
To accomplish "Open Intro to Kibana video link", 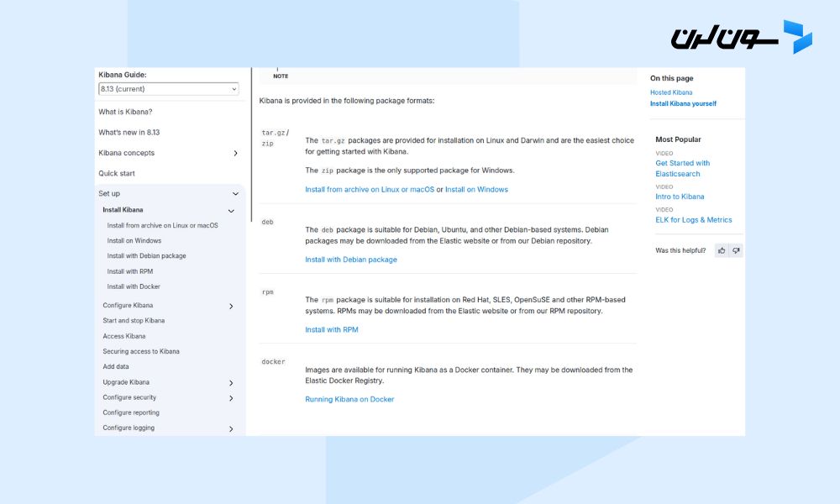I will point(680,197).
